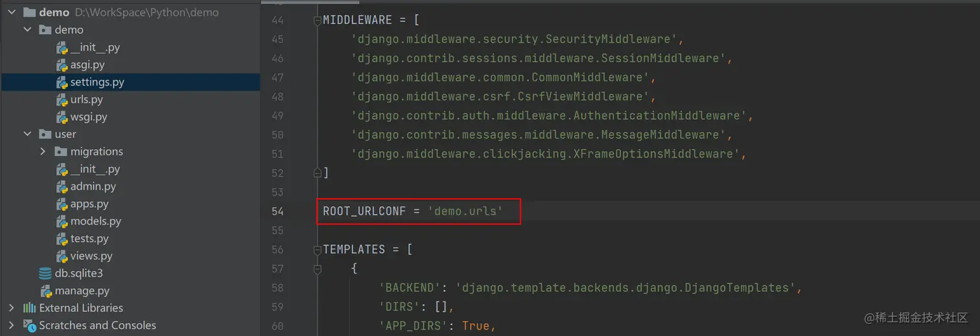Click the 'APP_DIRS' key on line 60

[x=415, y=326]
